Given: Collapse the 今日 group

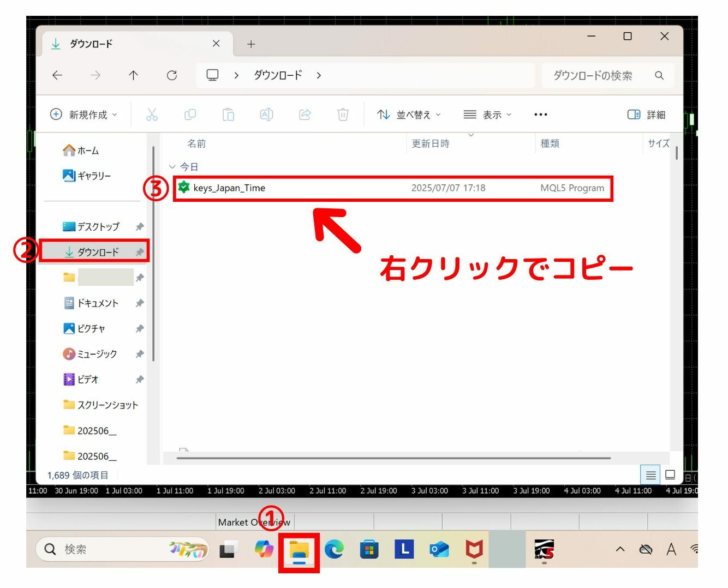Looking at the screenshot, I should (173, 166).
